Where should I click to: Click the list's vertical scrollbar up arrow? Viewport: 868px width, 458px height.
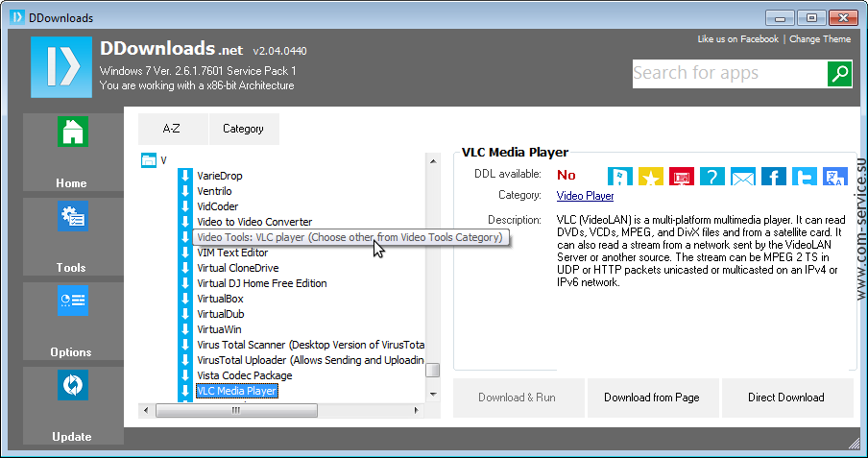pyautogui.click(x=433, y=161)
